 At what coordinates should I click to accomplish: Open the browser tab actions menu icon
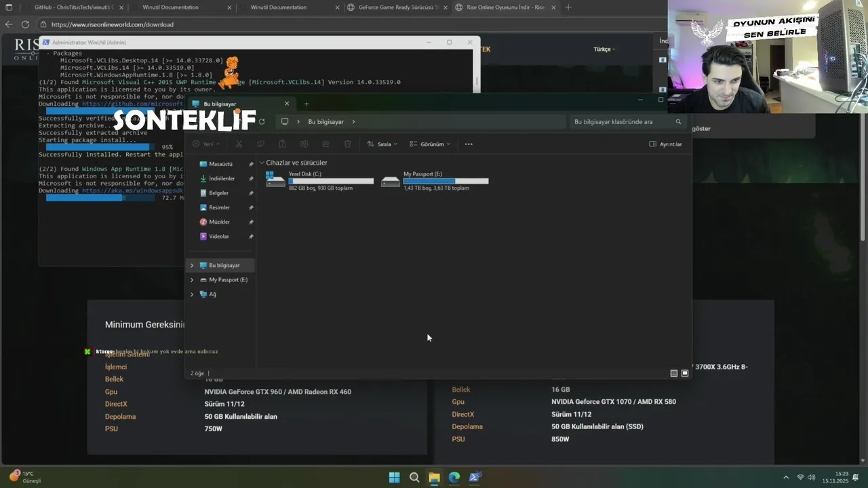coord(8,7)
